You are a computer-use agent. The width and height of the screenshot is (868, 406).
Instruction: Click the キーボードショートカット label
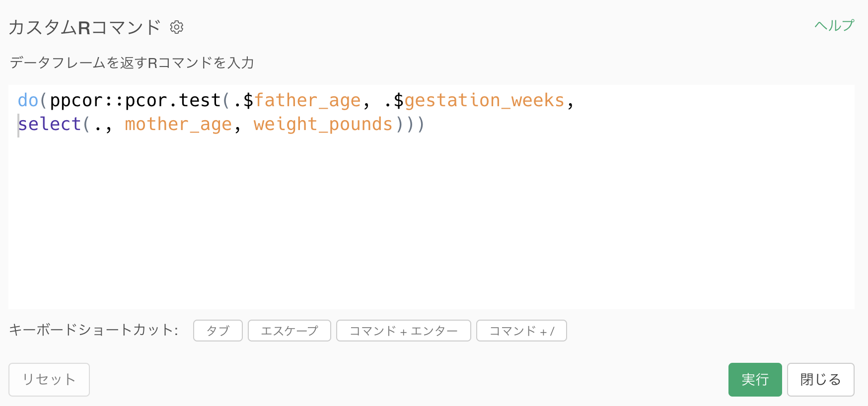coord(94,330)
